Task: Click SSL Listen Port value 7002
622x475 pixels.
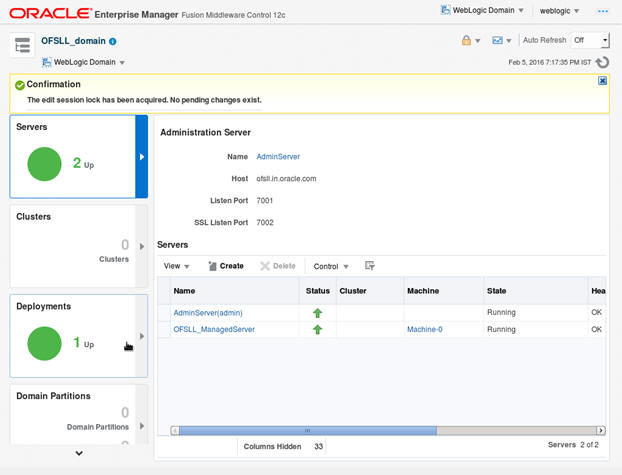Action: pyautogui.click(x=265, y=223)
